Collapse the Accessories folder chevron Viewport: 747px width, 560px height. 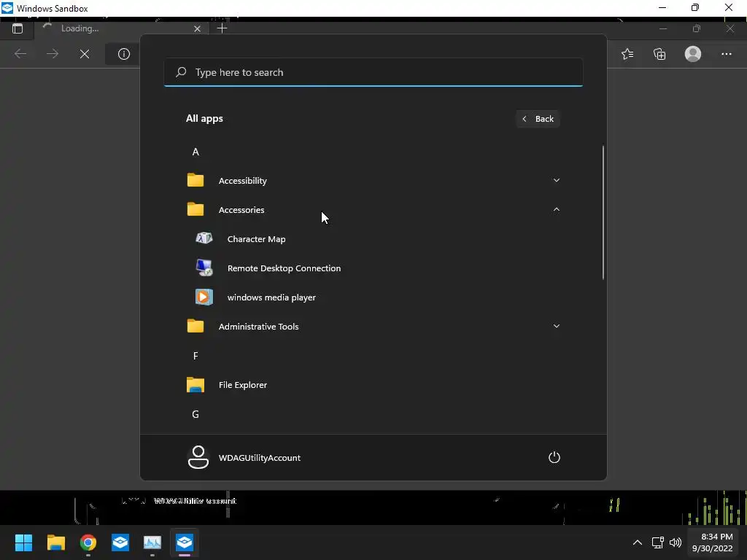pyautogui.click(x=556, y=209)
